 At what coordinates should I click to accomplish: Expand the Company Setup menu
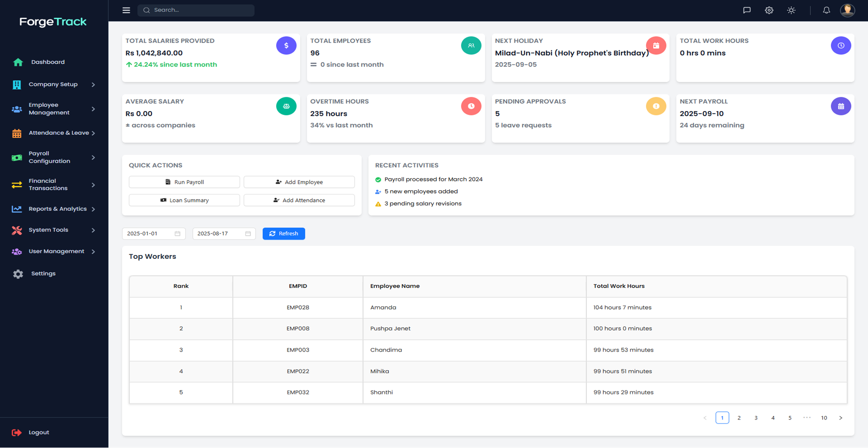pos(53,84)
